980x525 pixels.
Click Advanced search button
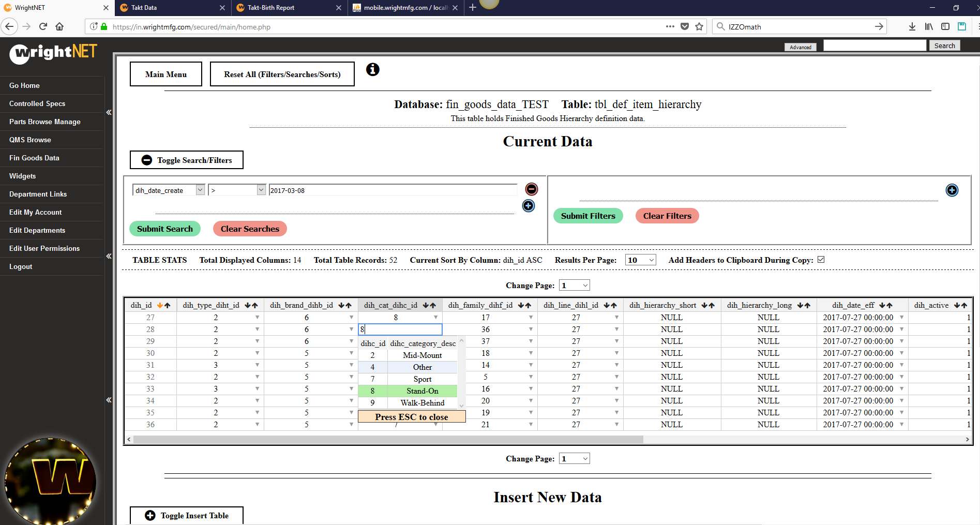(x=800, y=47)
